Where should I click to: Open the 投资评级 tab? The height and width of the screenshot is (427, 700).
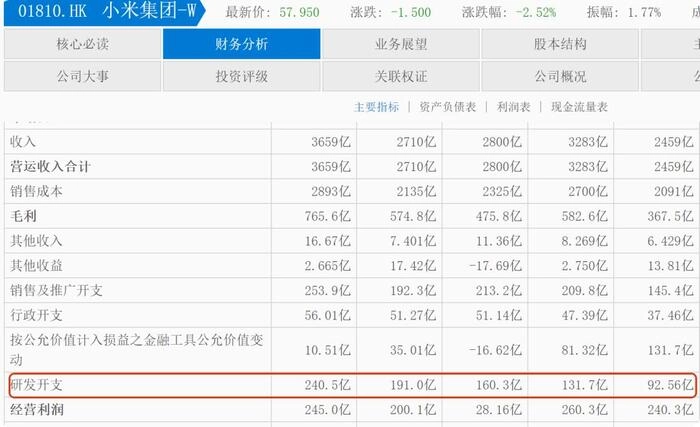(x=242, y=76)
